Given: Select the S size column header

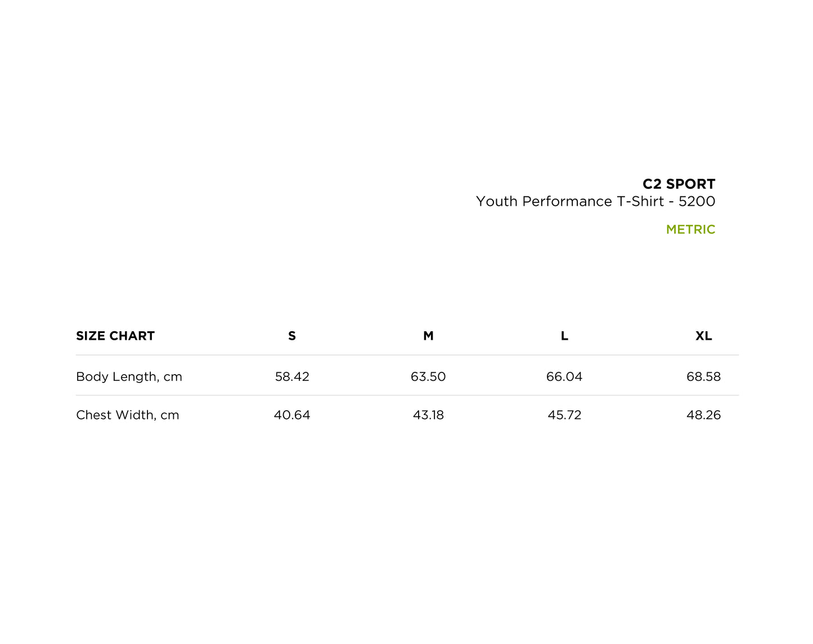Looking at the screenshot, I should [292, 336].
